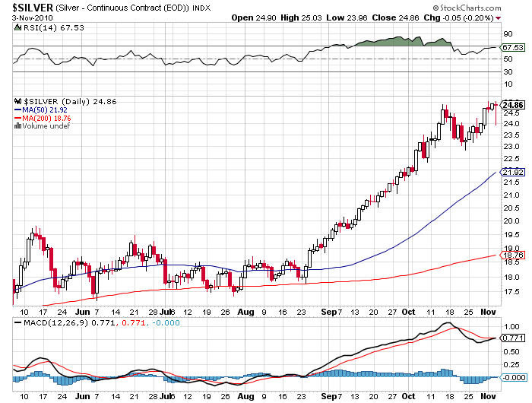532x403 pixels.
Task: Click the MACD(12,26,9) 0.771 indicator label
Action: 69,322
